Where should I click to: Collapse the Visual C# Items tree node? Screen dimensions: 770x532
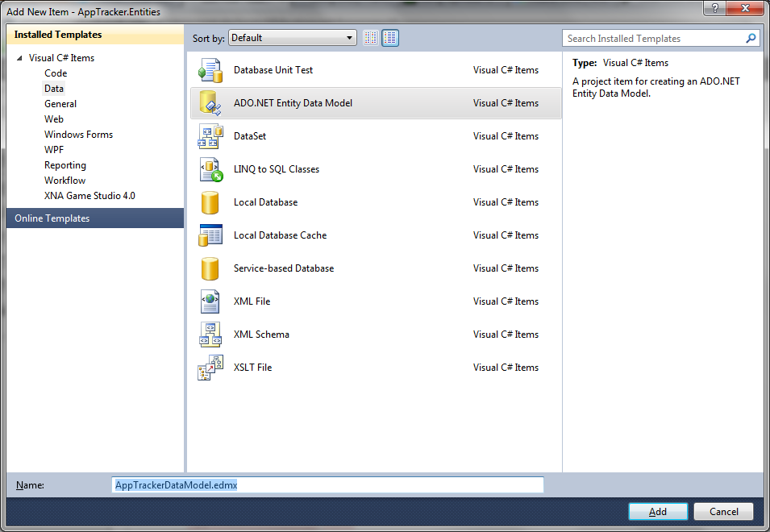click(19, 58)
